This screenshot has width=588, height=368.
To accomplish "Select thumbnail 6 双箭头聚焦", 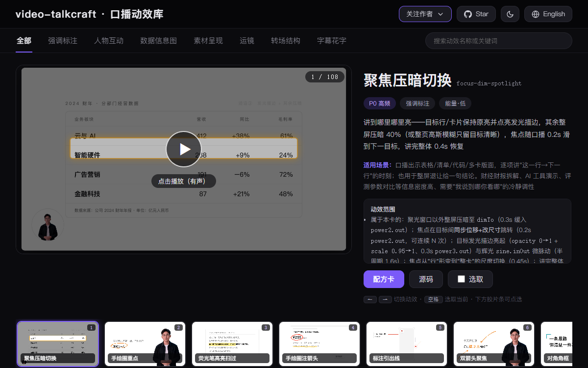I will [x=494, y=344].
